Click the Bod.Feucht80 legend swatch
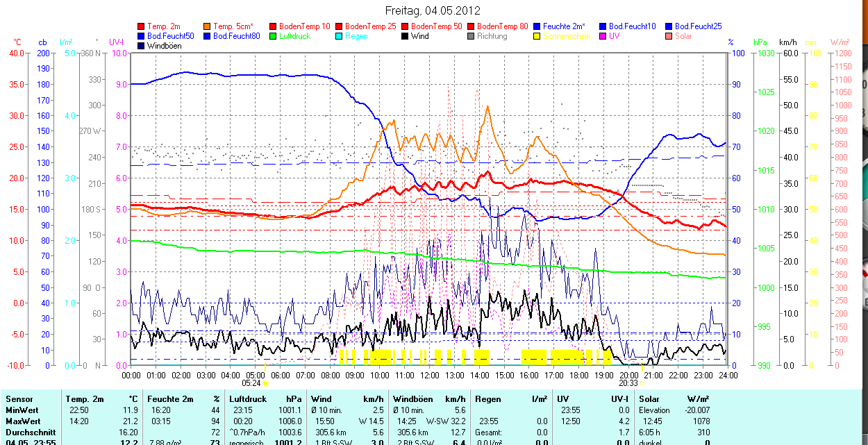Screen dimensions: 868x445 point(208,36)
